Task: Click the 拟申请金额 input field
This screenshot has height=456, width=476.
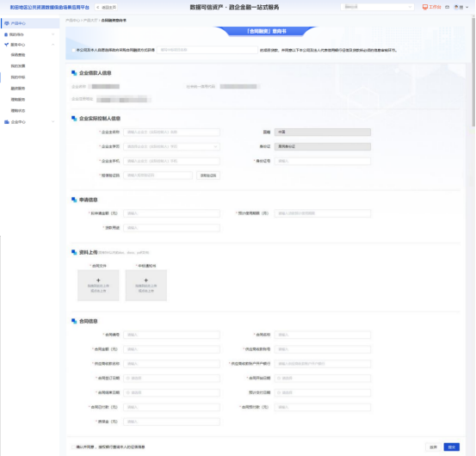Action: point(171,213)
